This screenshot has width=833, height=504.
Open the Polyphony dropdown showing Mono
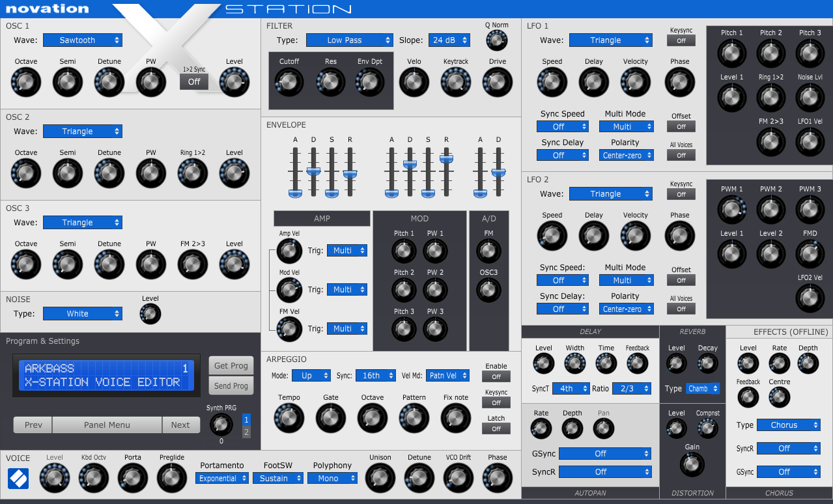tap(332, 478)
